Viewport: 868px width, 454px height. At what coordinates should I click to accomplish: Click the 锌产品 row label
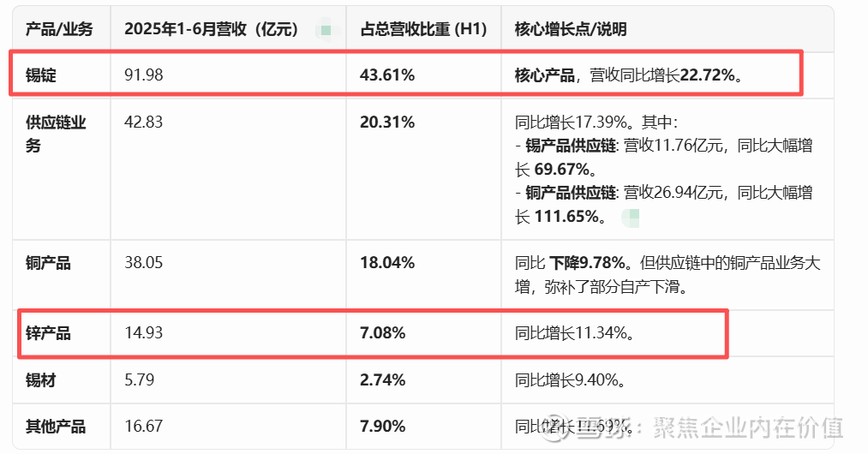click(x=48, y=333)
